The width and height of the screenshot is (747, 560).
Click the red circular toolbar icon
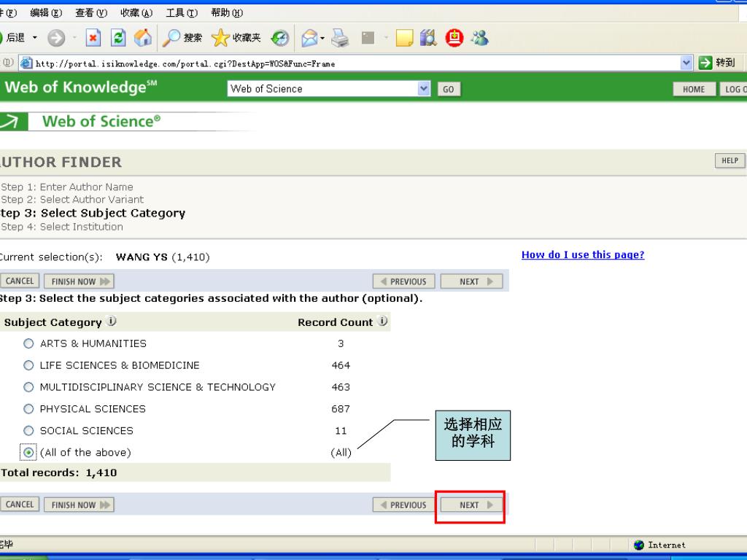tap(454, 38)
